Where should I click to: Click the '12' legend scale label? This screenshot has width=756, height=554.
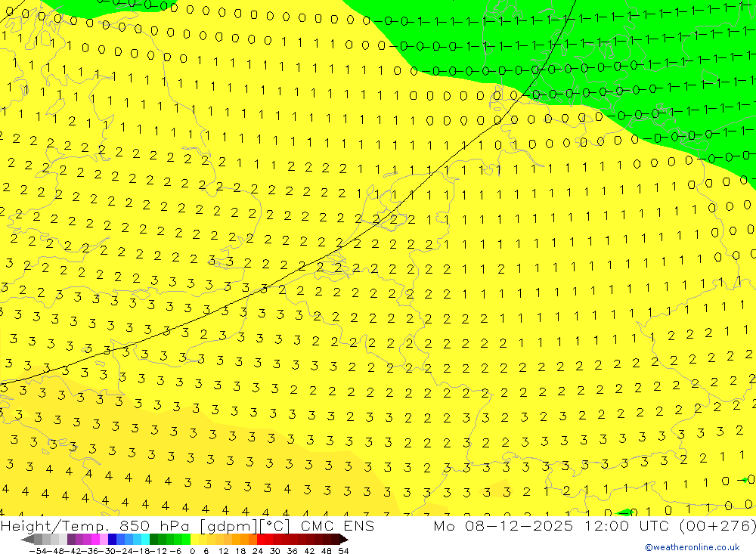[224, 551]
